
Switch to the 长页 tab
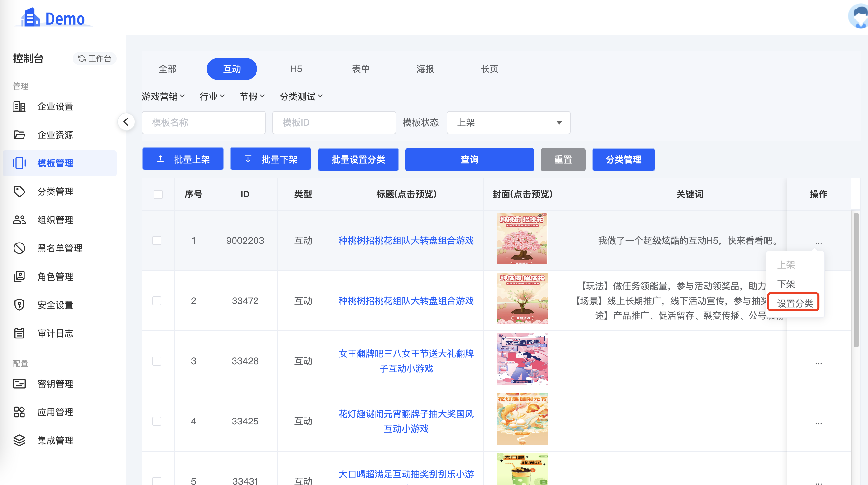click(x=489, y=69)
